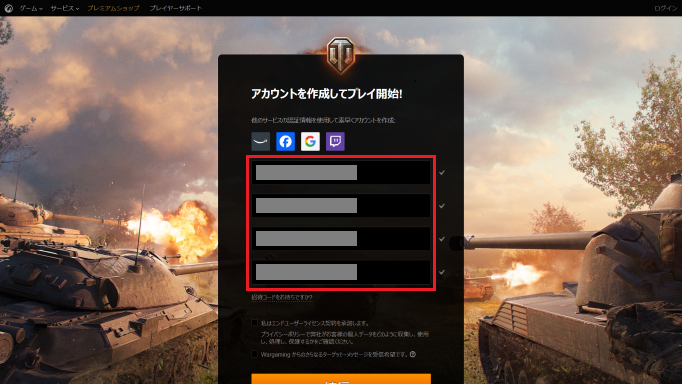Open the サービス dropdown menu

pos(65,8)
